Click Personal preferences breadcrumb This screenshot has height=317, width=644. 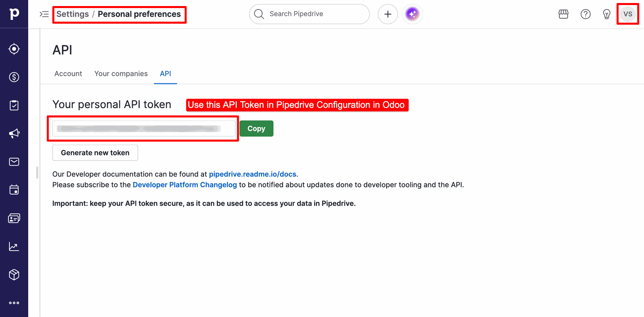[x=139, y=14]
